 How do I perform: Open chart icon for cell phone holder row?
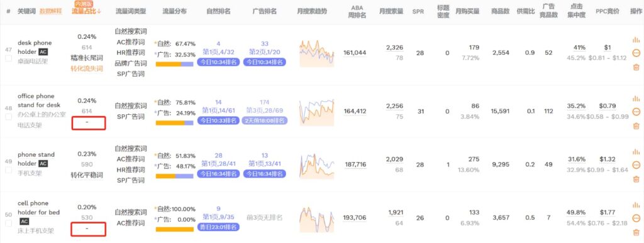coord(636,205)
